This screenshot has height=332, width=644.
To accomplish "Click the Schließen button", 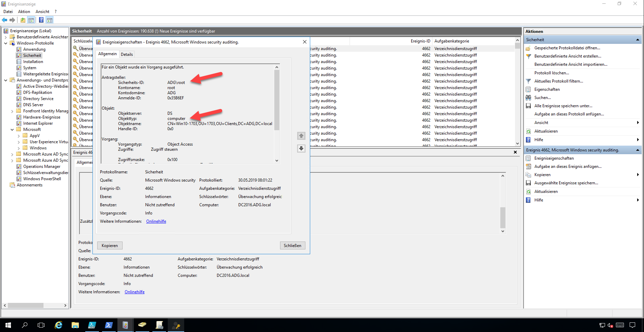I will click(x=292, y=246).
